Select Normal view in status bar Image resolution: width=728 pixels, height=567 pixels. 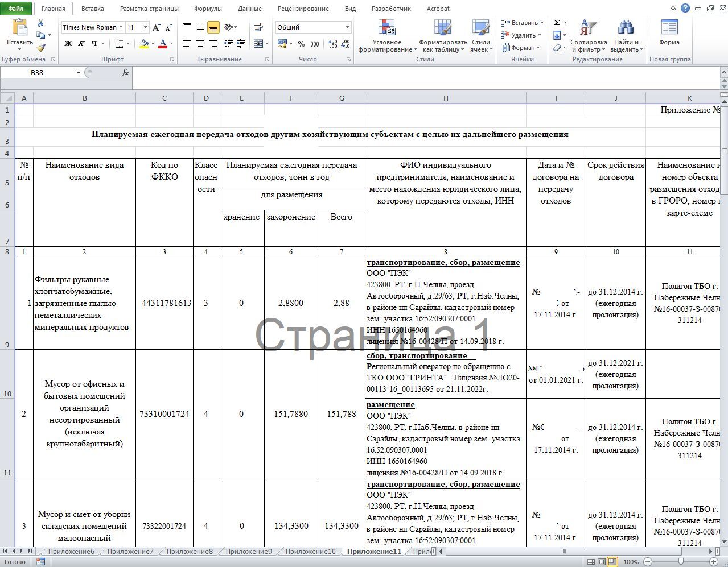point(591,561)
